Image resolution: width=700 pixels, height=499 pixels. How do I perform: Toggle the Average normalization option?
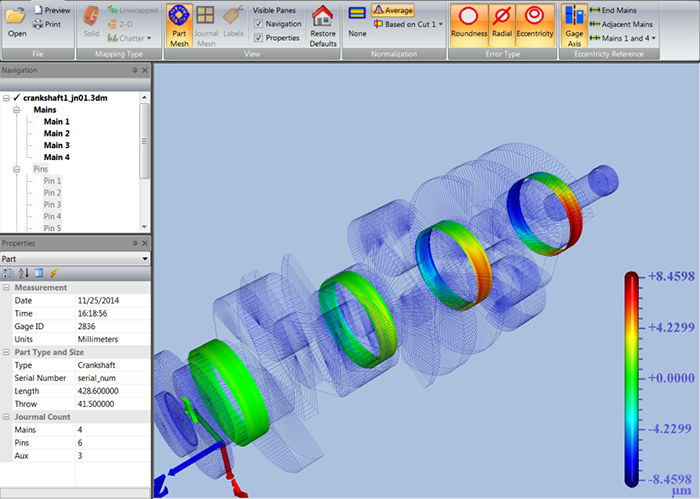(393, 9)
